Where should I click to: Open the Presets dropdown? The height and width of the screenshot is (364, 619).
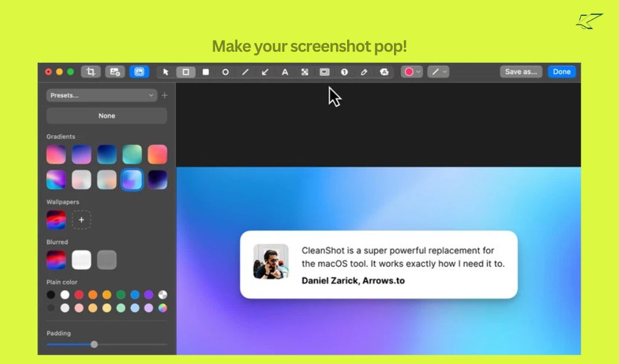tap(102, 95)
